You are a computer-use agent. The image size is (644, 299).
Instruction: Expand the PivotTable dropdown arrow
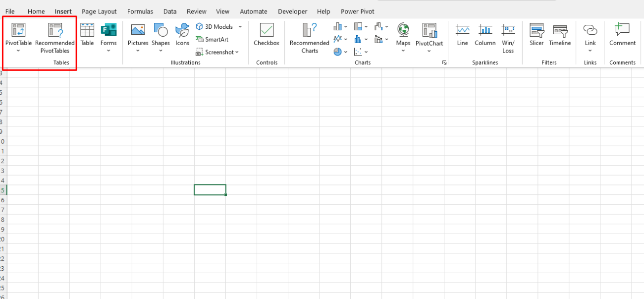(18, 51)
